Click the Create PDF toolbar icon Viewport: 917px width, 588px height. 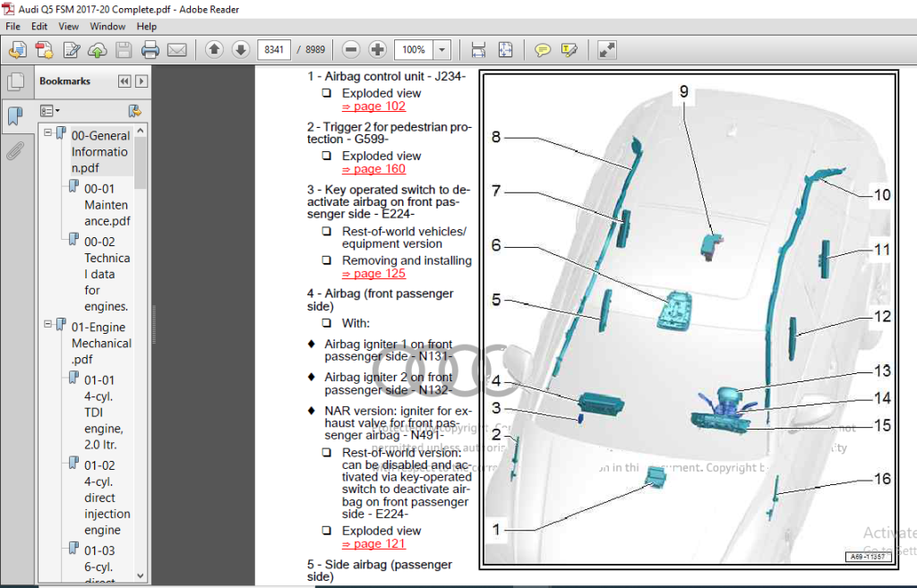pos(18,50)
